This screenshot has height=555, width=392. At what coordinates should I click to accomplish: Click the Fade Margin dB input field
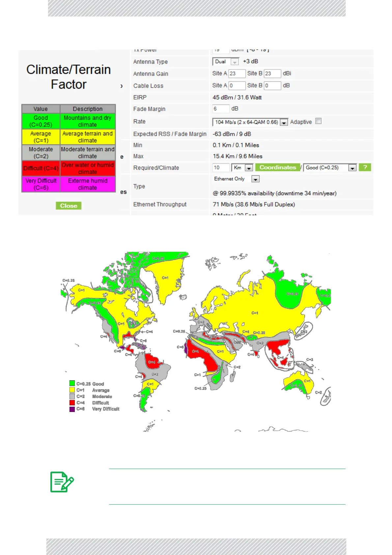coord(221,109)
